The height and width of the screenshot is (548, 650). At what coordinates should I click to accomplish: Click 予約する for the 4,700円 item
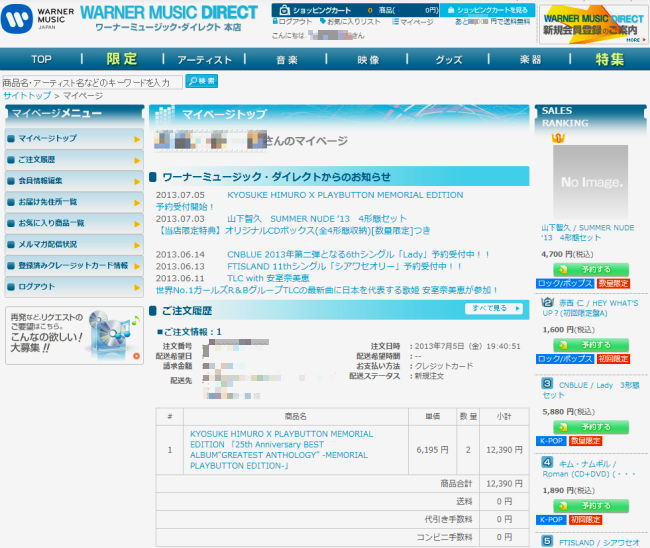click(591, 269)
